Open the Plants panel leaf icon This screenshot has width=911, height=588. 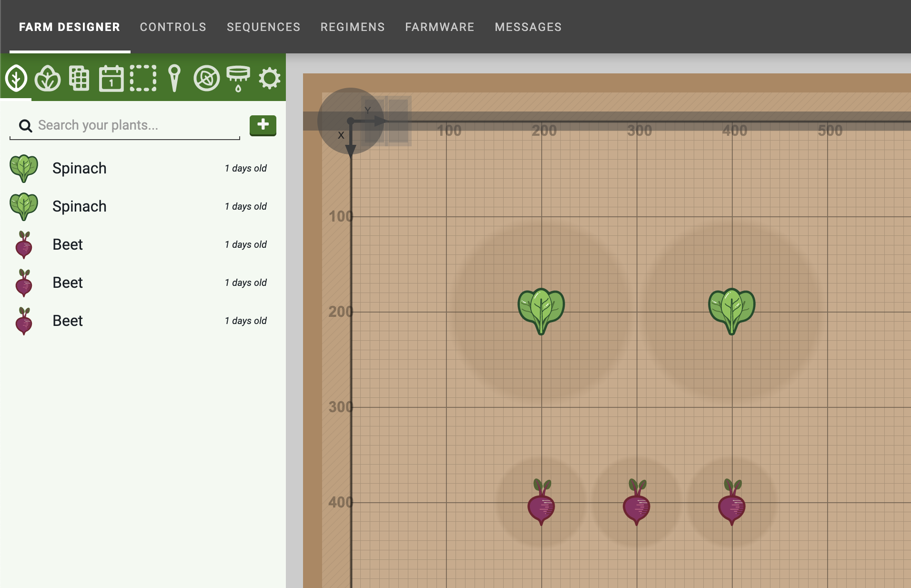click(x=16, y=78)
